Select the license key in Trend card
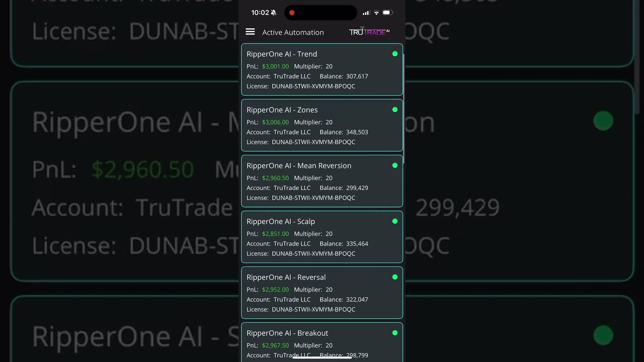Screen dimensions: 644x362 tap(313, 86)
